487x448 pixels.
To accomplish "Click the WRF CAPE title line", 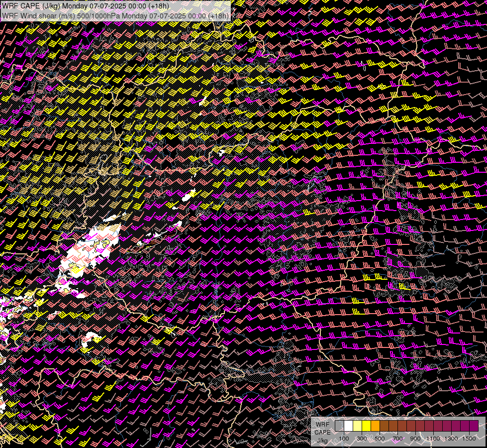I will [86, 6].
